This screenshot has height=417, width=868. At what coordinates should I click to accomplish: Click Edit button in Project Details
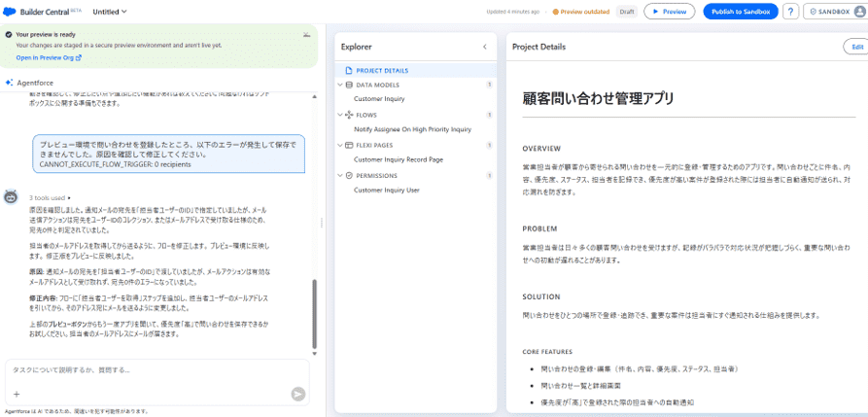coord(856,47)
